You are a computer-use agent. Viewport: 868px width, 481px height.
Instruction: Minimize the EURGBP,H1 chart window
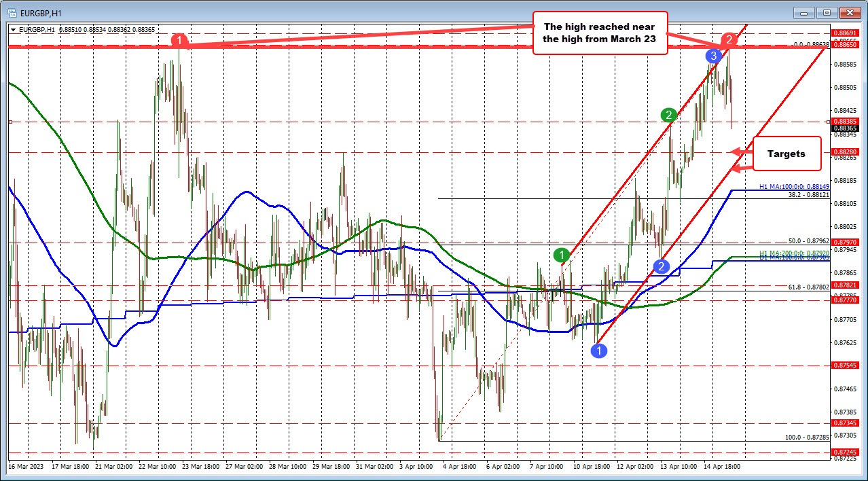click(x=804, y=12)
